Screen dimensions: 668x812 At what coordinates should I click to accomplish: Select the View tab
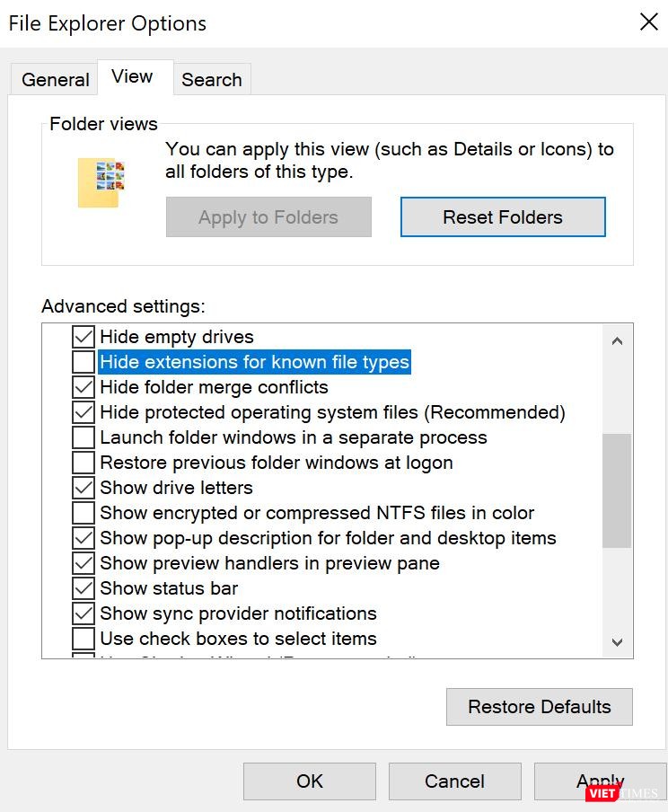(133, 77)
